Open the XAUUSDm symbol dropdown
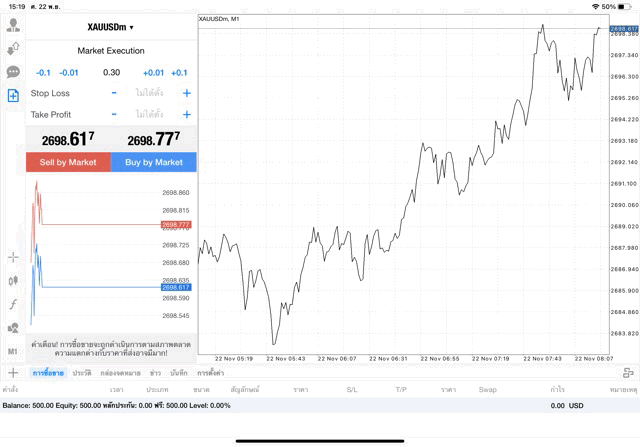640x447 pixels. point(110,27)
